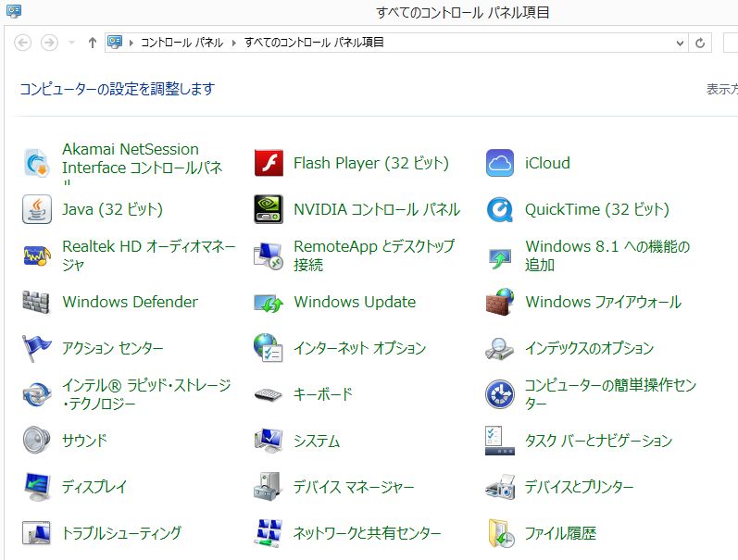Open the サウンド link
This screenshot has height=560, width=738.
pos(84,441)
